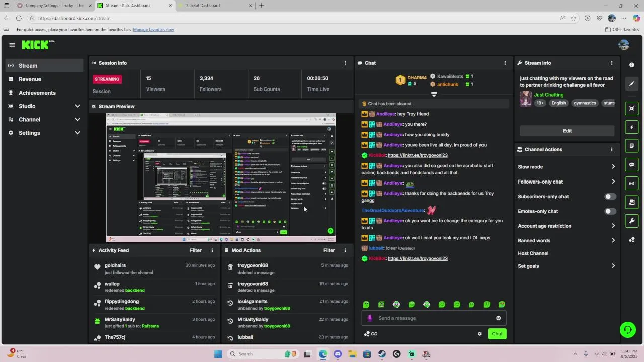Open Manage favorites now link
The height and width of the screenshot is (362, 644).
tap(153, 30)
